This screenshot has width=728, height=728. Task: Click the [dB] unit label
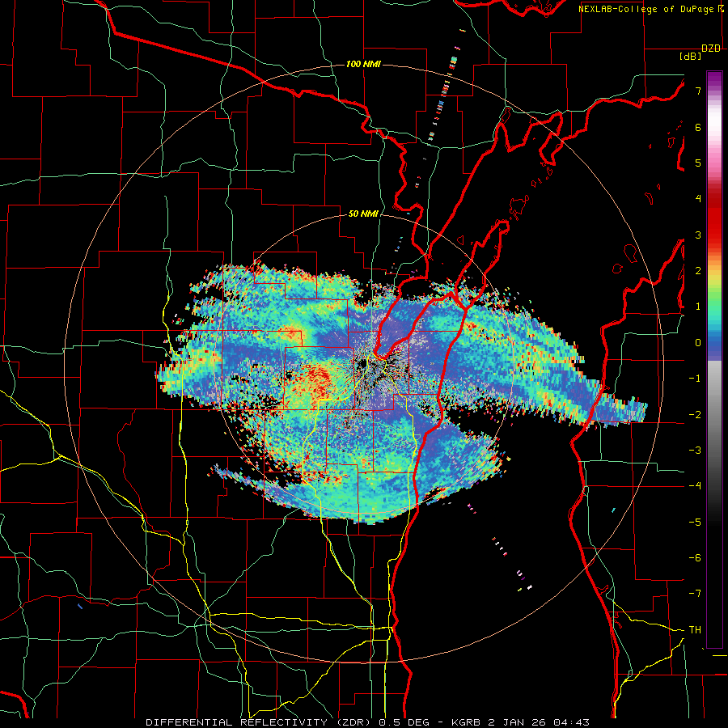(690, 56)
